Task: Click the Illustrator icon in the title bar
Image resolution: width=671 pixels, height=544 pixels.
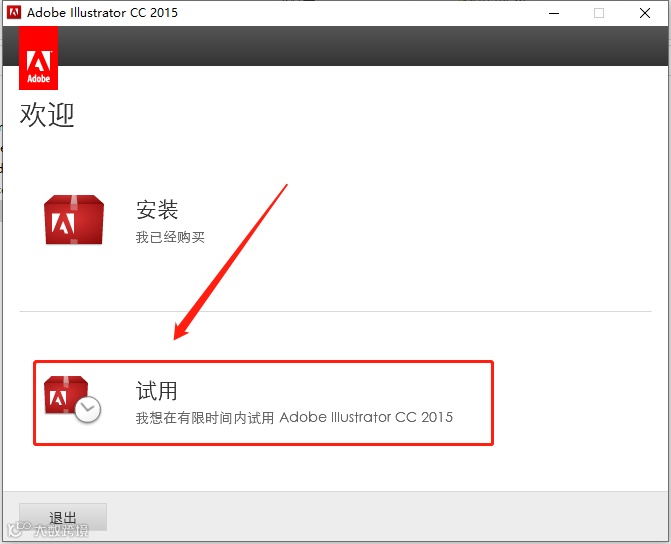Action: pos(14,12)
